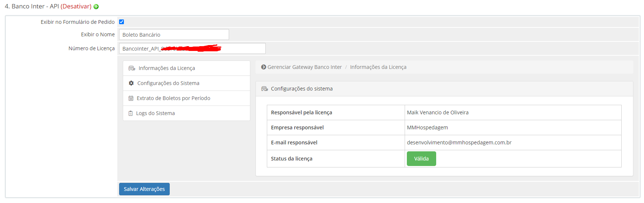This screenshot has height=203, width=644.
Task: Click the Salvar Alterações button
Action: click(x=144, y=189)
